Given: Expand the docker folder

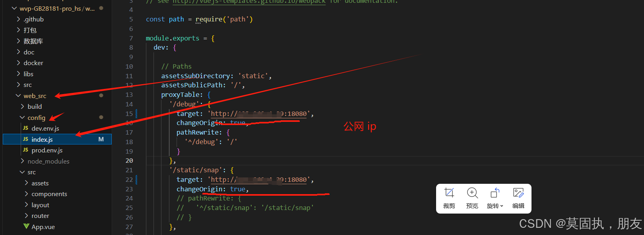Looking at the screenshot, I should (18, 63).
